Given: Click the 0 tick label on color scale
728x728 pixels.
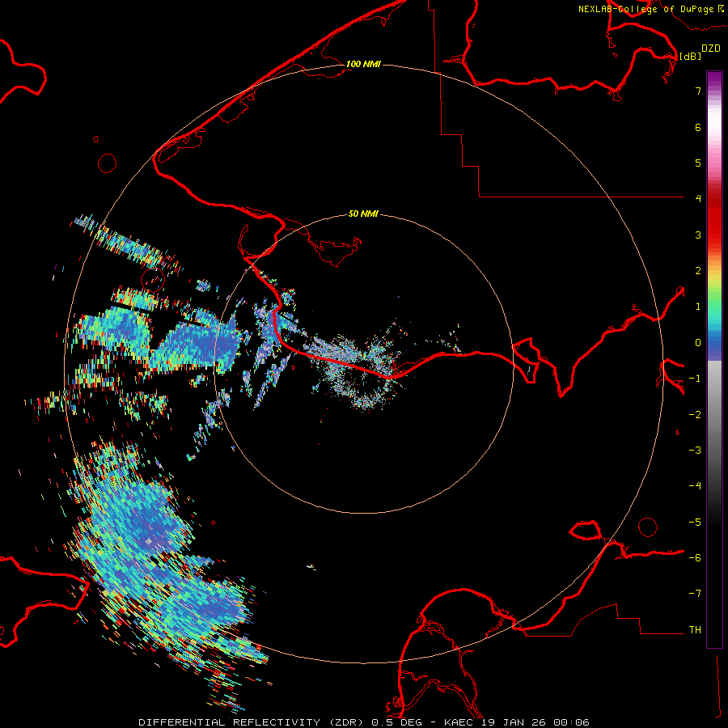Looking at the screenshot, I should tap(698, 343).
